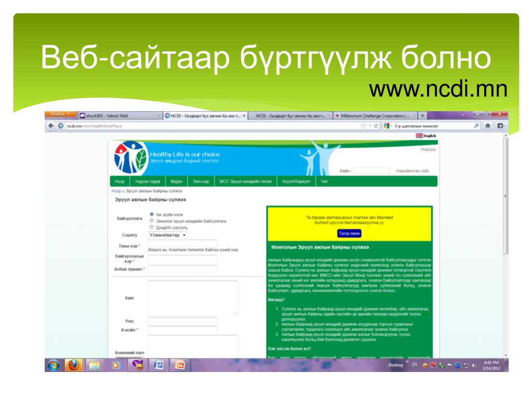Click the scrollbar down arrow
The width and height of the screenshot is (532, 399).
(x=506, y=355)
